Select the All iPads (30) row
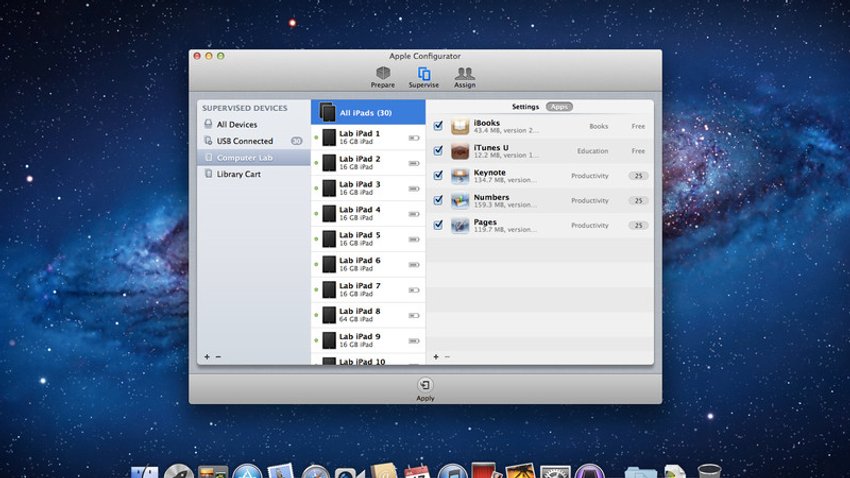The image size is (850, 478). [x=368, y=112]
